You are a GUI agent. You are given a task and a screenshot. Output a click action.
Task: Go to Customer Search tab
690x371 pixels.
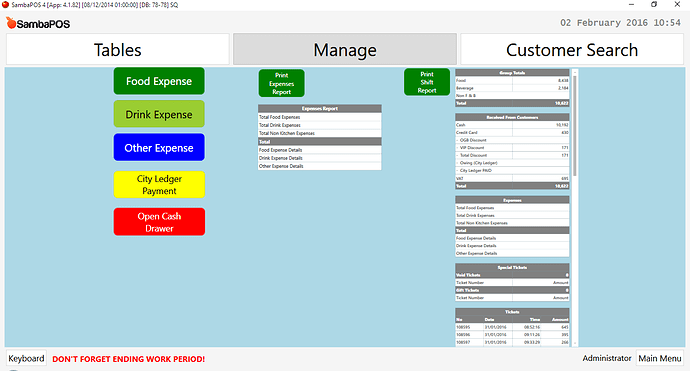(572, 50)
